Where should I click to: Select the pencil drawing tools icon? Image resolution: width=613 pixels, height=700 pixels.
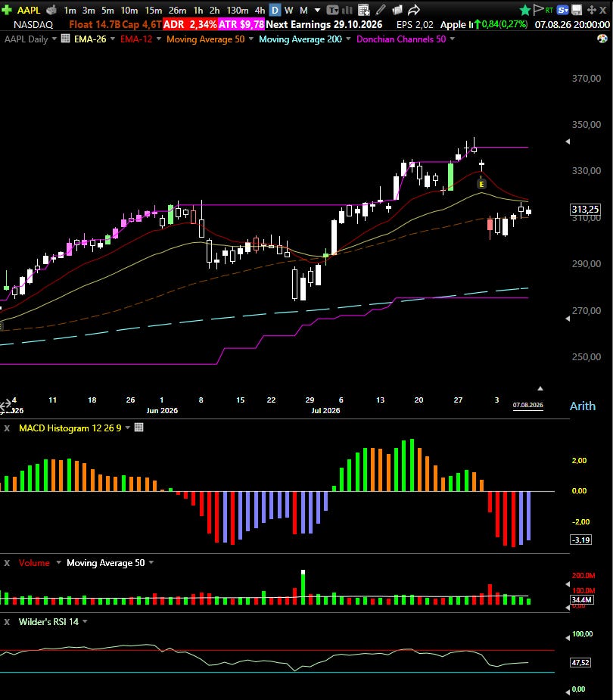tap(381, 10)
